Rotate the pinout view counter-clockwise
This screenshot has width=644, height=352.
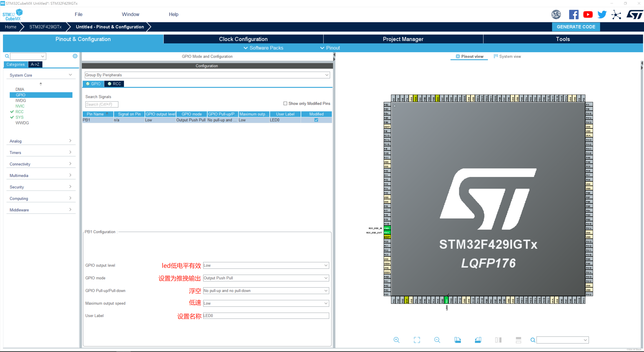coord(478,340)
